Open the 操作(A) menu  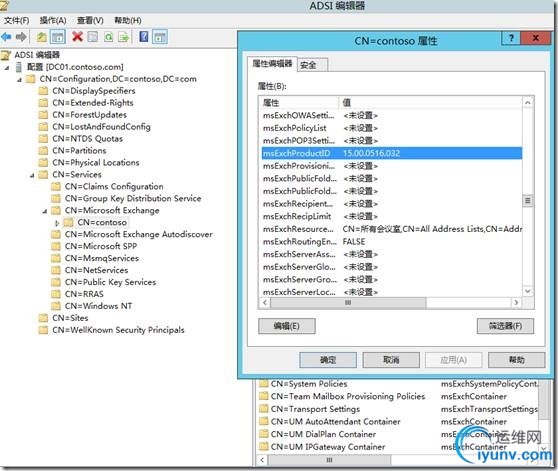pos(53,20)
